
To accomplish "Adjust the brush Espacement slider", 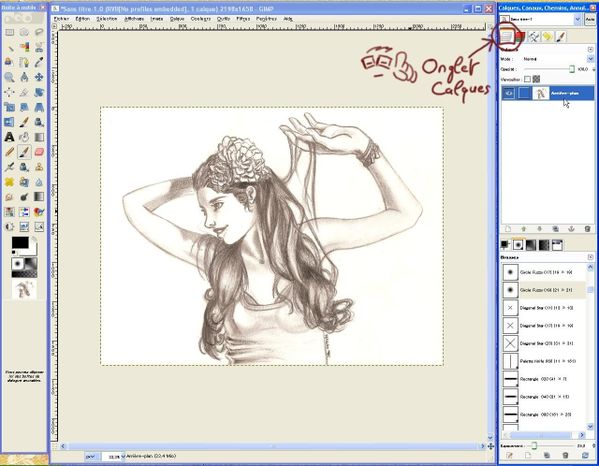I will tap(550, 445).
